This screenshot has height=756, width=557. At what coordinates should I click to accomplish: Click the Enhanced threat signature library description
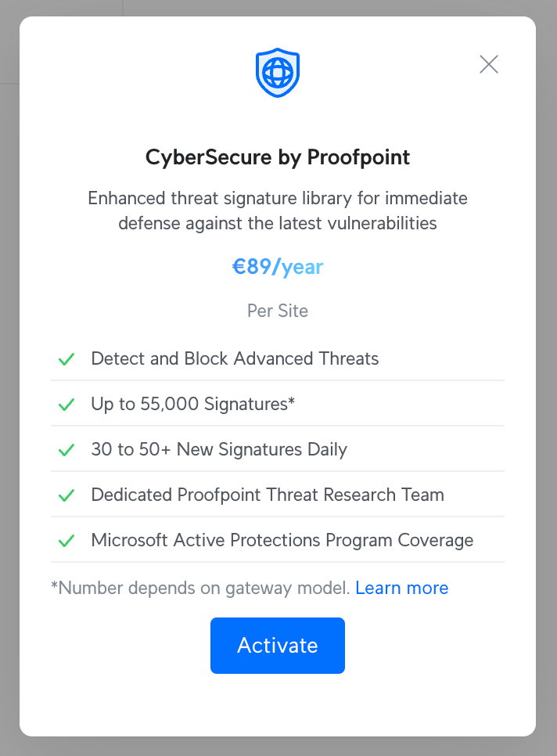(278, 211)
